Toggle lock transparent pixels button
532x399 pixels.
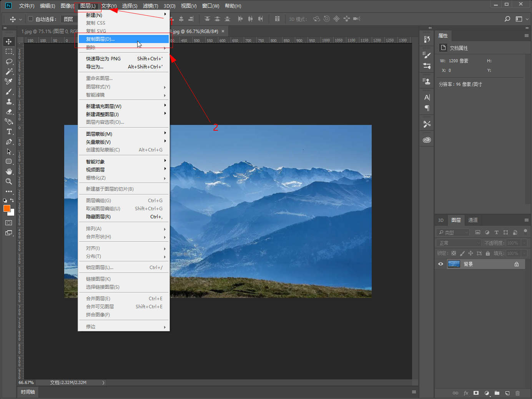pos(454,253)
